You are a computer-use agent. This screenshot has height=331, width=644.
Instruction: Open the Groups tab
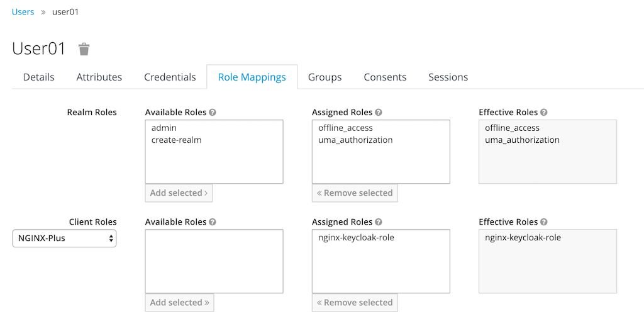click(x=325, y=77)
